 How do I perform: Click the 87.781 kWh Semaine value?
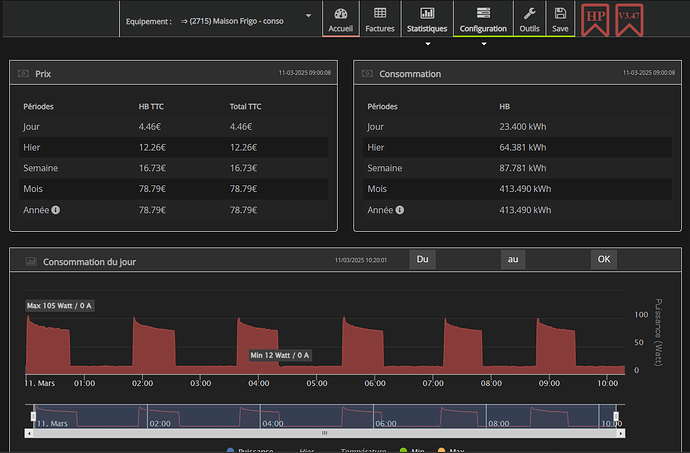pyautogui.click(x=523, y=168)
